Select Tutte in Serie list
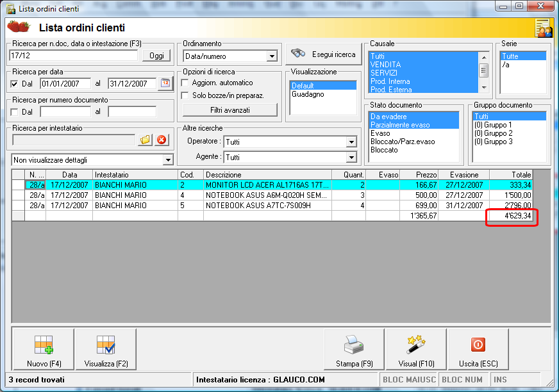 523,56
